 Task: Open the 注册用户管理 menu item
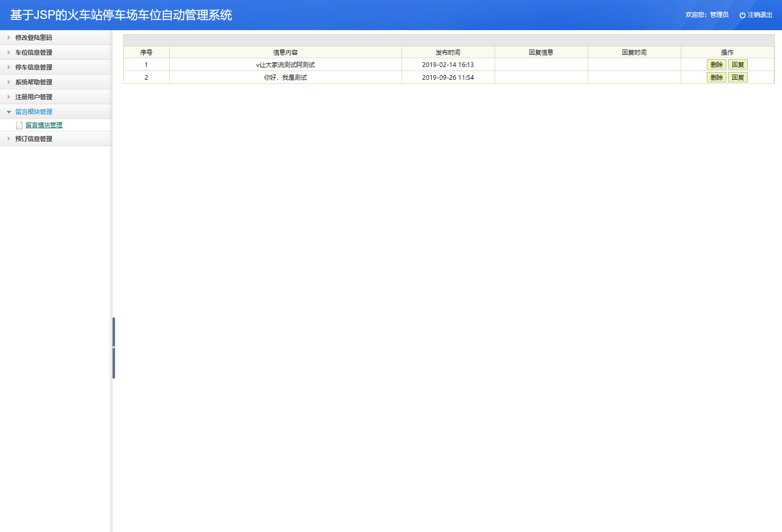click(x=34, y=97)
